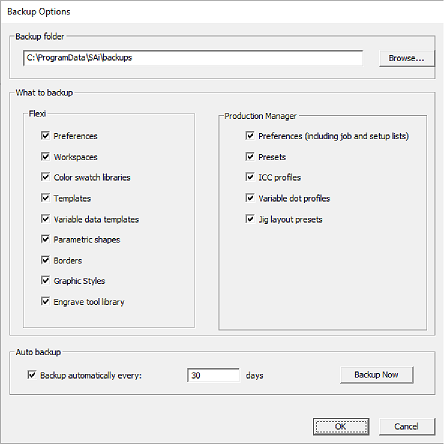Uncheck the Flexi Preferences checkbox
The width and height of the screenshot is (444, 444).
point(45,135)
